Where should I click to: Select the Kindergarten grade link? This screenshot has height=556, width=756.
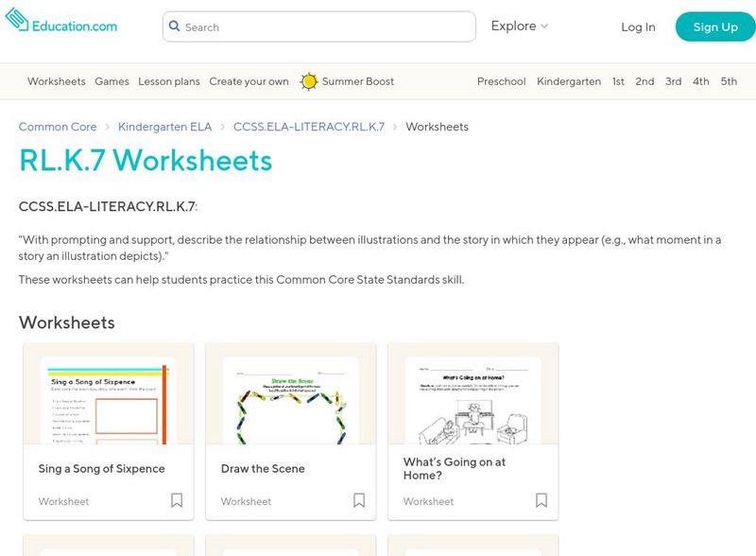click(x=569, y=81)
